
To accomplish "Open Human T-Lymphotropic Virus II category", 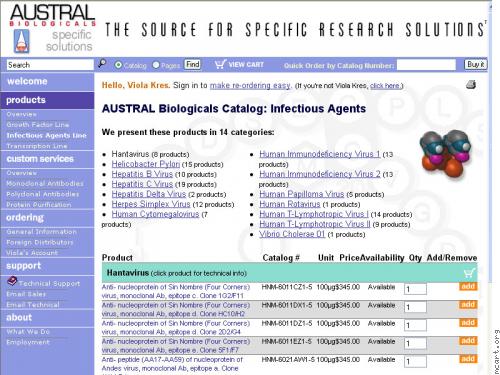I will (315, 224).
